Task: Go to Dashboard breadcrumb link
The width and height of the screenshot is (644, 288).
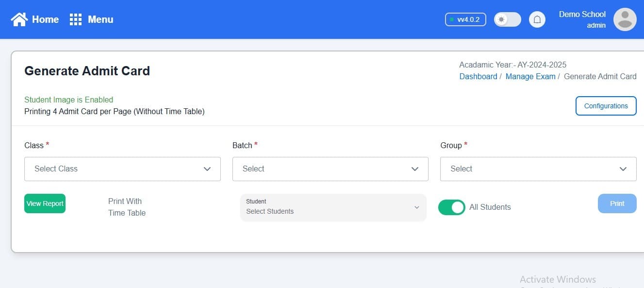Action: (478, 76)
